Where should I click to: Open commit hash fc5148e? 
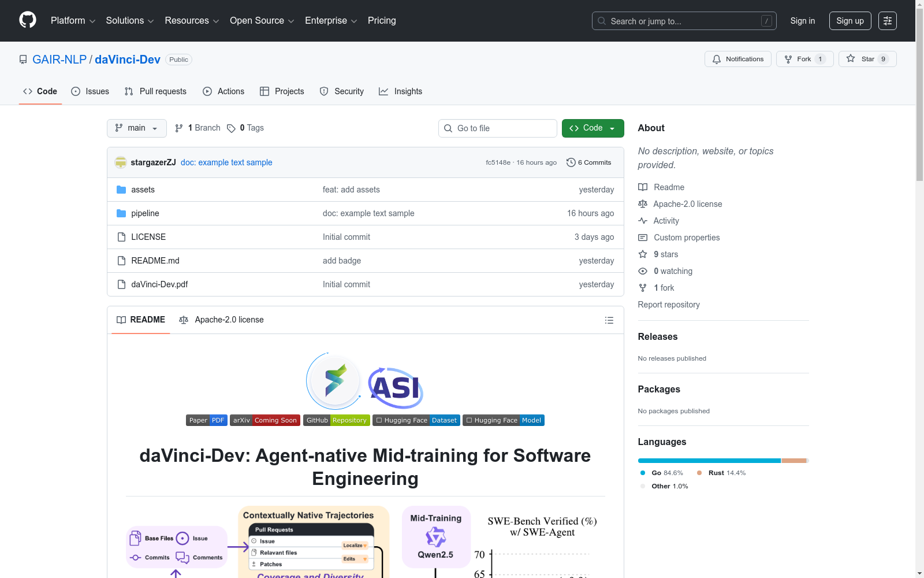click(x=498, y=162)
